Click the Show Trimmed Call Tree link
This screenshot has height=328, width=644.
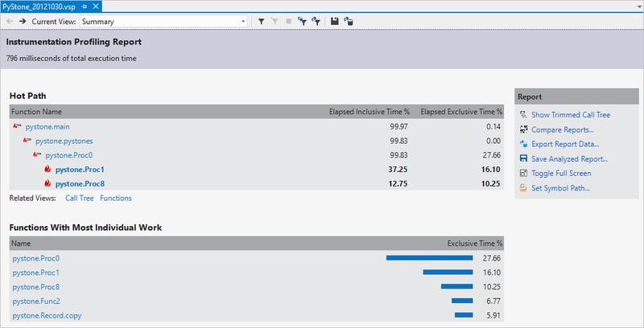tap(571, 115)
